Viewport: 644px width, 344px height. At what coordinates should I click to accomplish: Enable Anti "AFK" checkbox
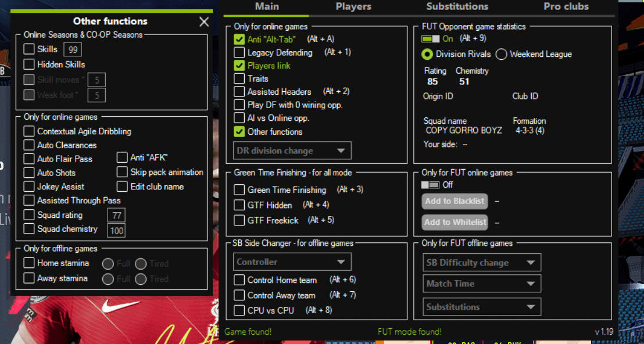[122, 157]
